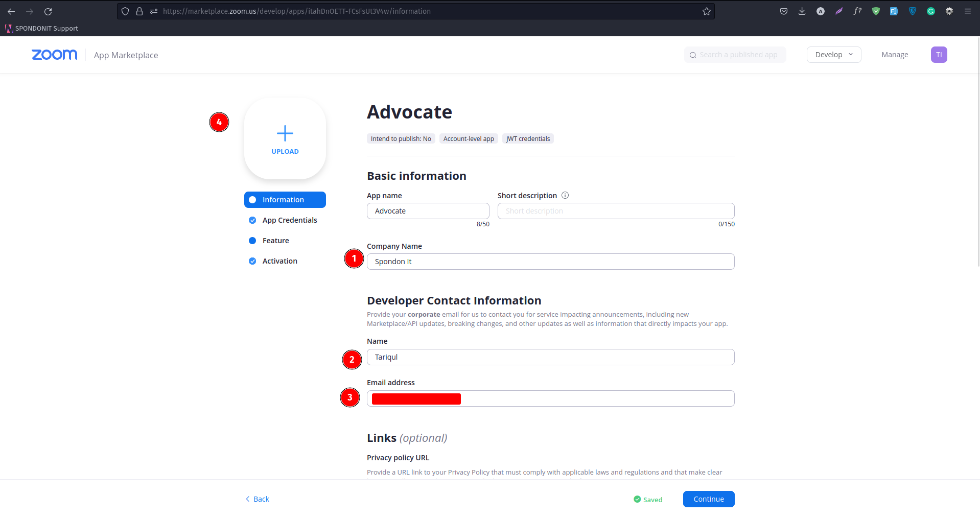The image size is (980, 518).
Task: Open the Bitwarden shield extension
Action: (913, 11)
